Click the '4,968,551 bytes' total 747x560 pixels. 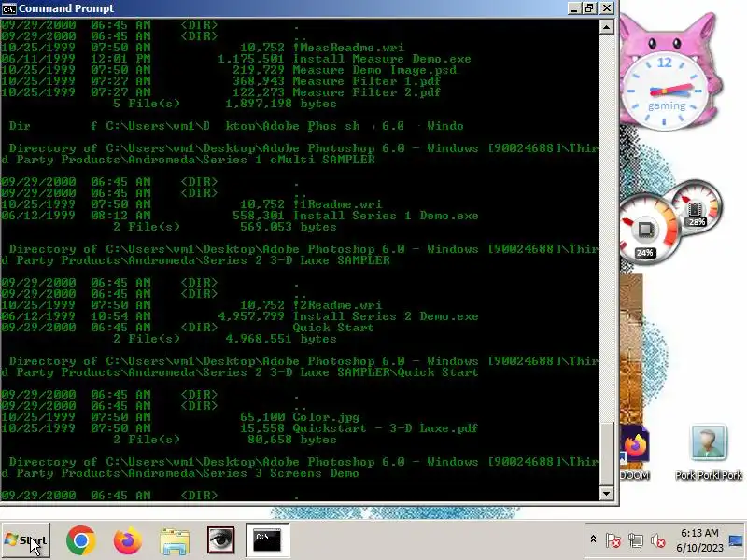pyautogui.click(x=281, y=339)
